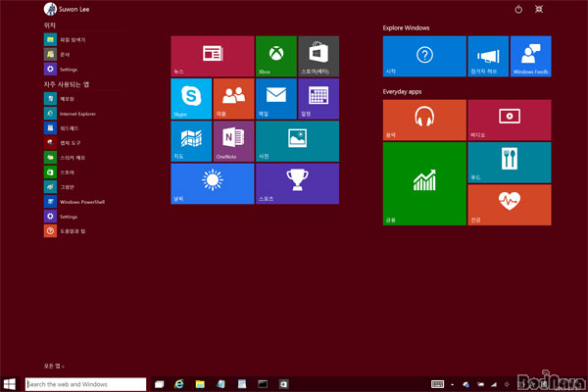Open the 건강 (Health) heart tile
The width and height of the screenshot is (588, 392).
tap(510, 205)
